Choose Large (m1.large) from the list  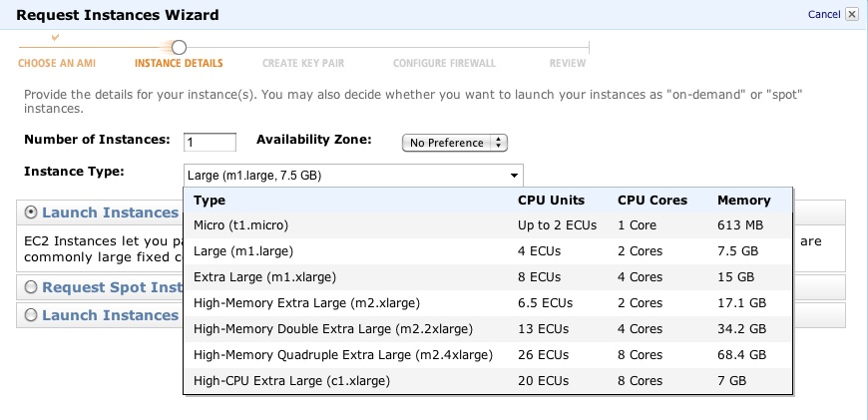[x=242, y=251]
